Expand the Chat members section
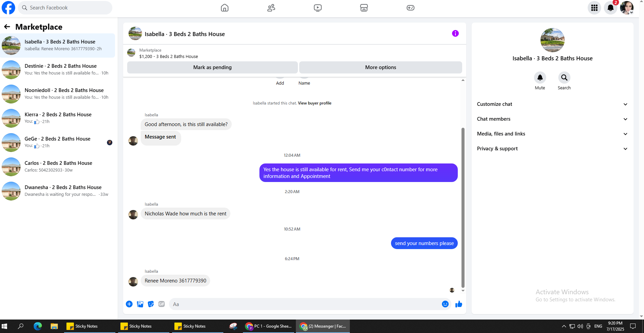644x333 pixels. (552, 119)
